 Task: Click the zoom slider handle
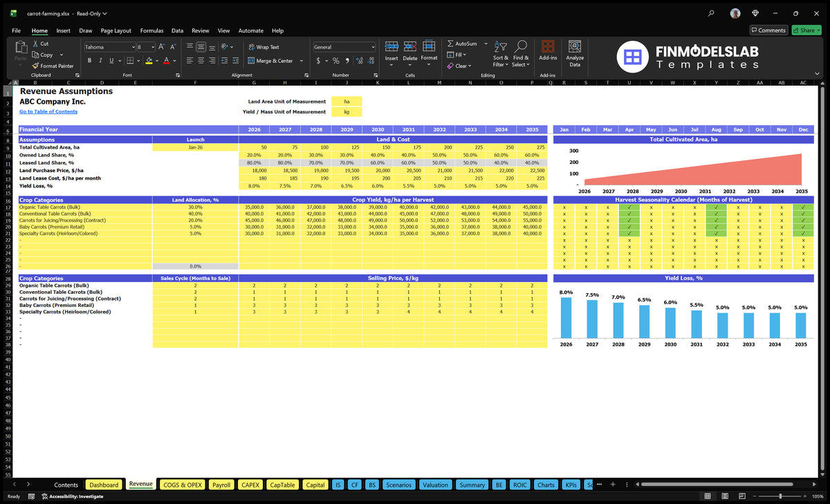coord(780,496)
